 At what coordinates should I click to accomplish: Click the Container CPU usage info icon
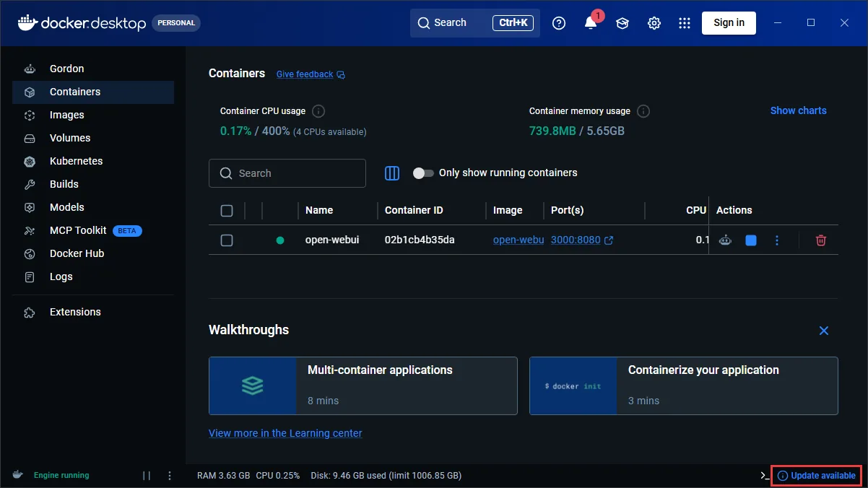pyautogui.click(x=318, y=111)
